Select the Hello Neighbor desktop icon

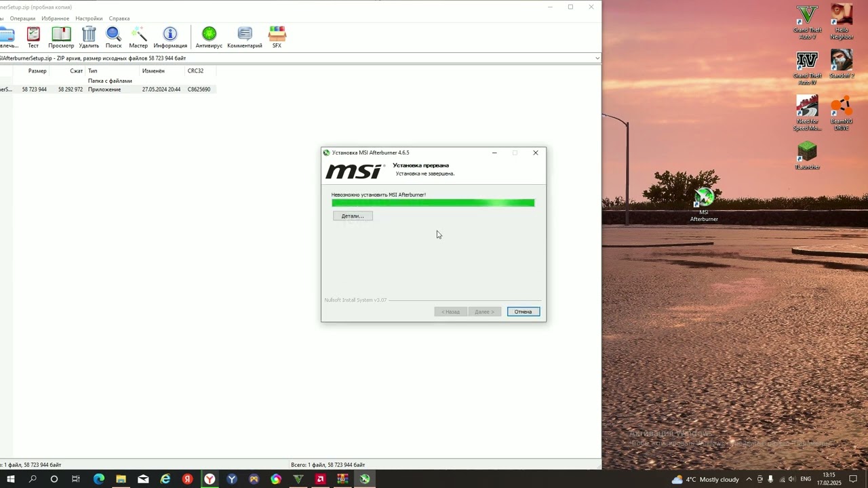point(842,22)
